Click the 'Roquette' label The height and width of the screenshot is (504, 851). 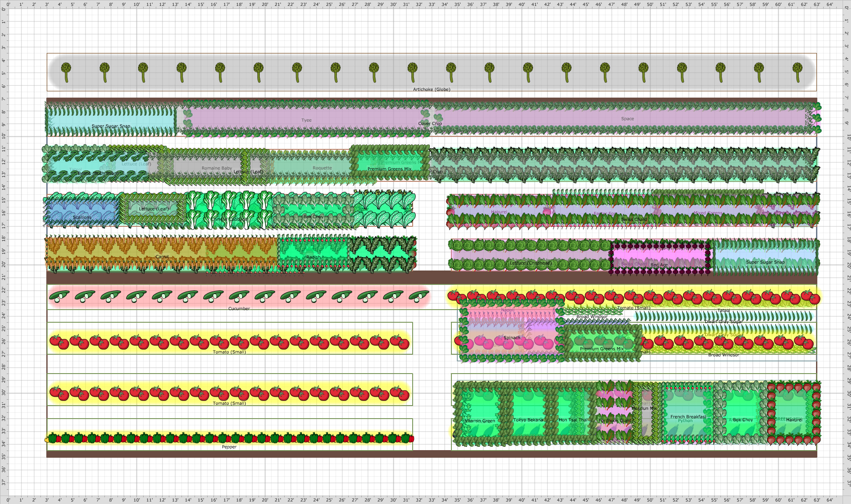(x=322, y=168)
